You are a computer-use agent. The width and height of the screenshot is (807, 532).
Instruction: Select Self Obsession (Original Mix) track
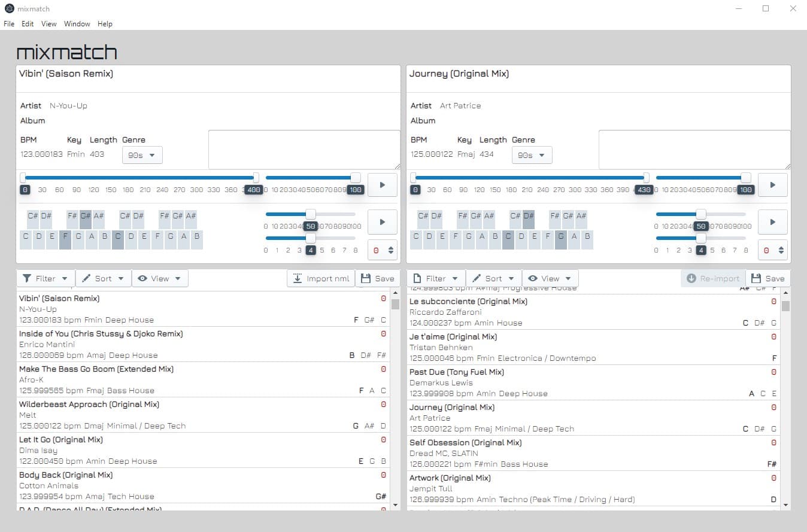coord(593,453)
